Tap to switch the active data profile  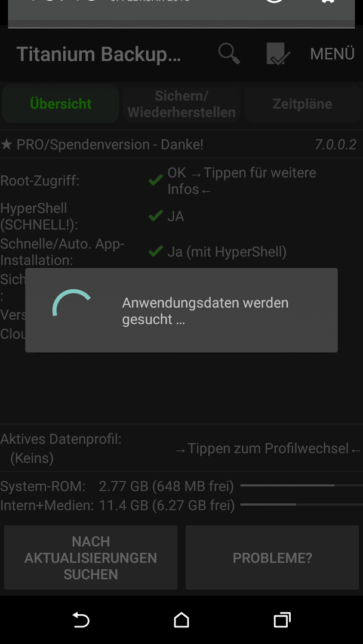pos(269,448)
